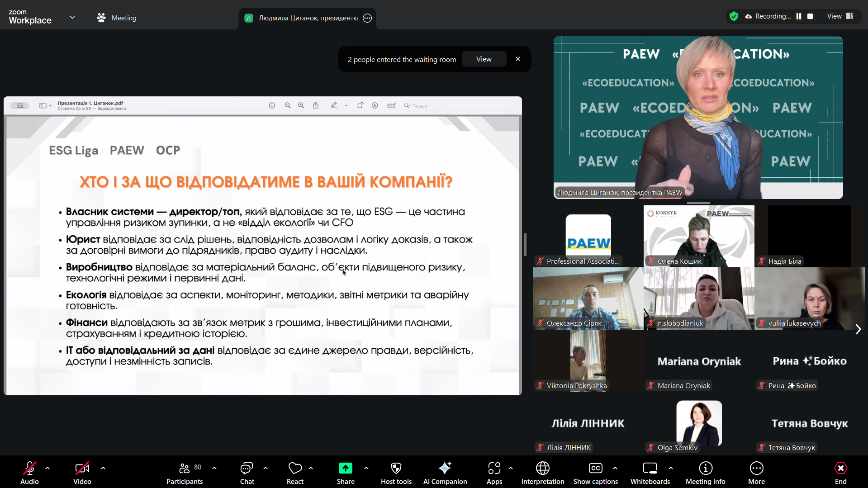Click the green Share screen icon

point(345,469)
